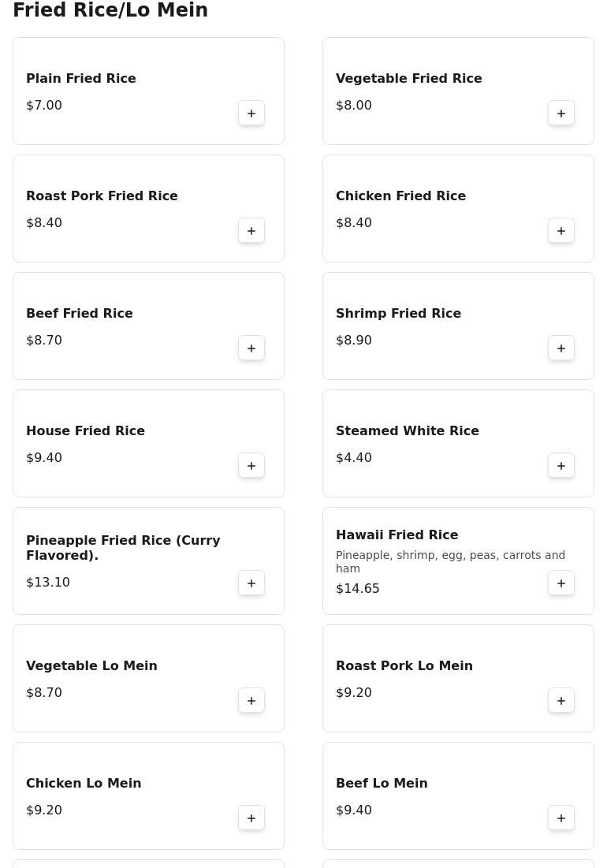The width and height of the screenshot is (607, 868).
Task: Tap plus for Hawaii Fried Rice
Action: 561,583
